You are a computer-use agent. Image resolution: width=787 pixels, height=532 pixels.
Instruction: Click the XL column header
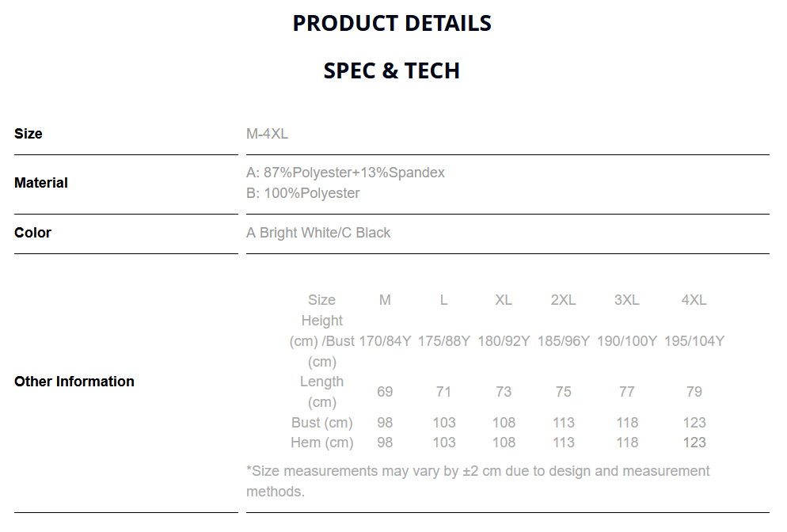tap(504, 300)
